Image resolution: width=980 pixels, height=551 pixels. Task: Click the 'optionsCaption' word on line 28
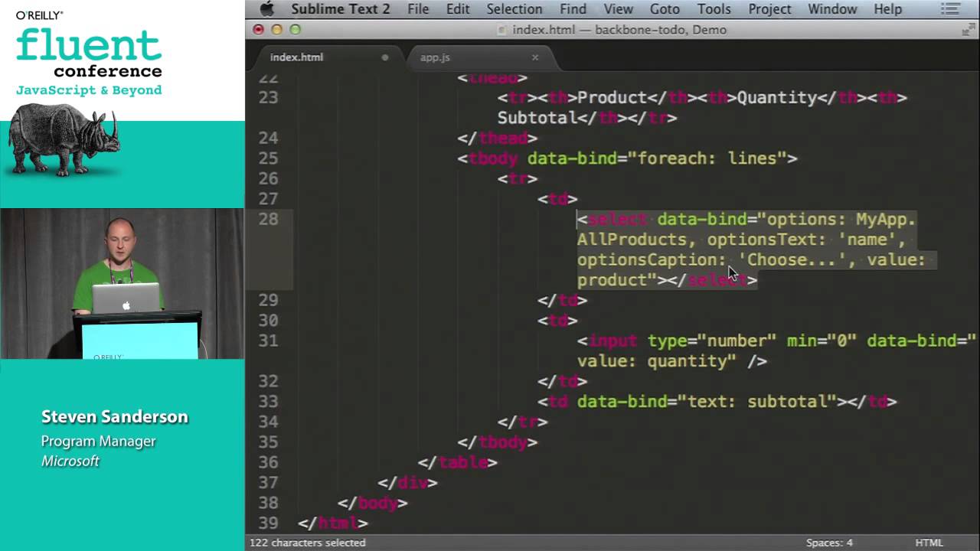click(x=647, y=260)
